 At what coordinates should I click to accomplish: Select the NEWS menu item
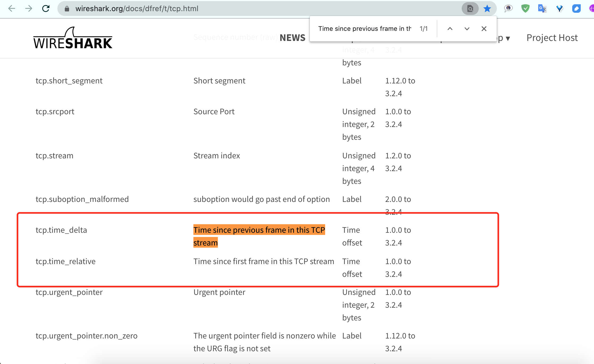292,37
